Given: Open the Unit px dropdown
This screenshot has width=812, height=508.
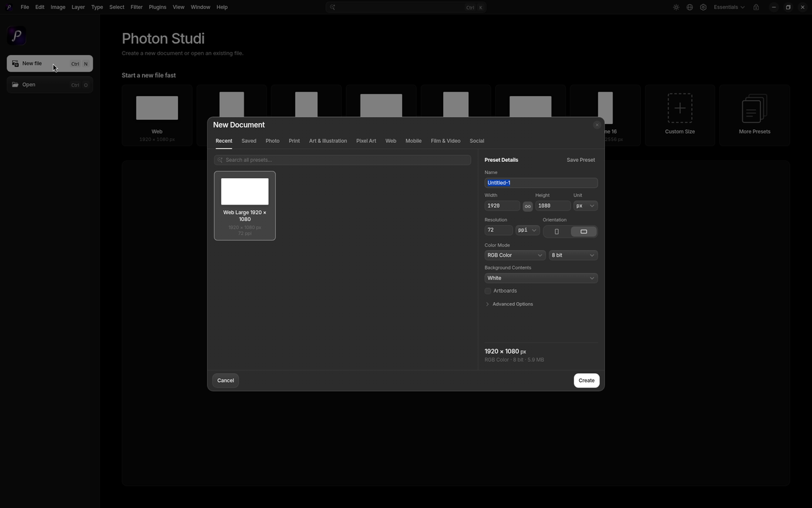Looking at the screenshot, I should point(585,206).
